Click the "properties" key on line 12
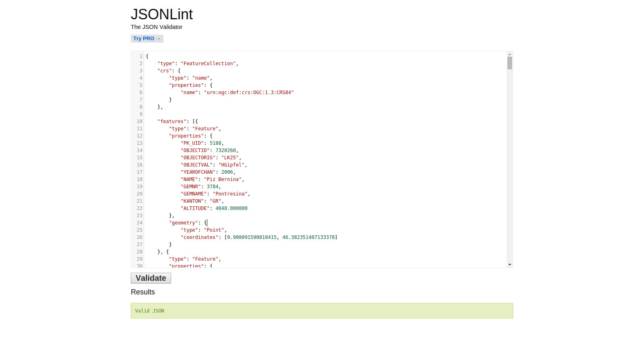This screenshot has height=362, width=644. point(186,136)
